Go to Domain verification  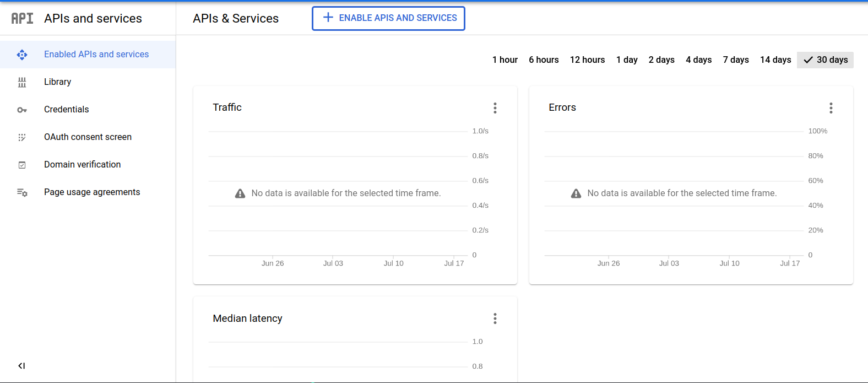tap(88, 165)
